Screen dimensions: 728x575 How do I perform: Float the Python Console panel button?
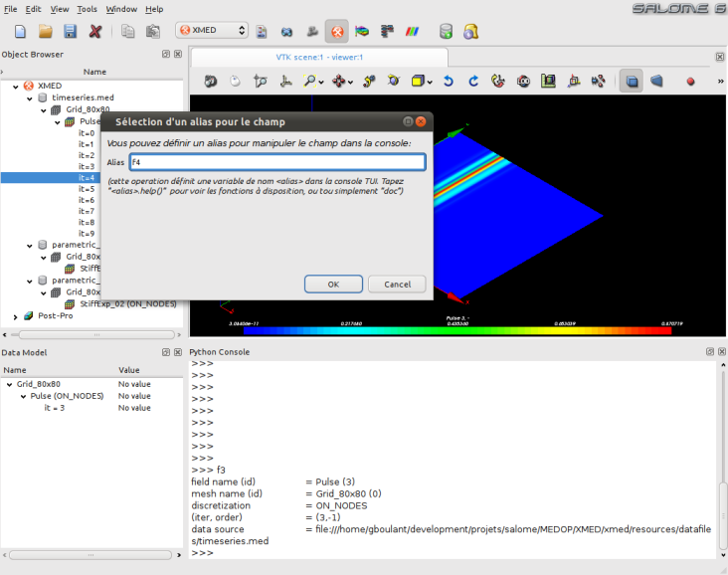[710, 351]
